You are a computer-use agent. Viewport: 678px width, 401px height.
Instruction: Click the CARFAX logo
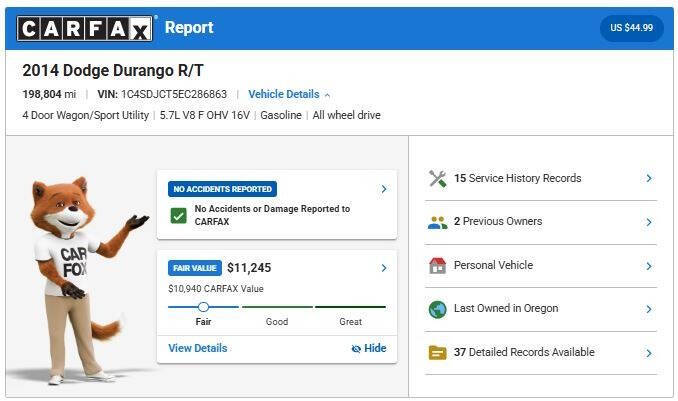(85, 29)
